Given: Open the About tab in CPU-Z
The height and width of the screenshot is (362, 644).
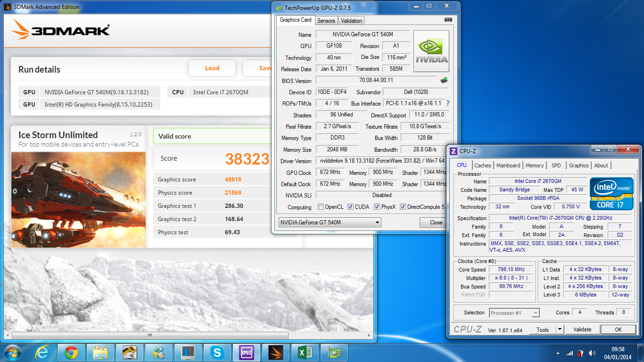Looking at the screenshot, I should (x=601, y=165).
